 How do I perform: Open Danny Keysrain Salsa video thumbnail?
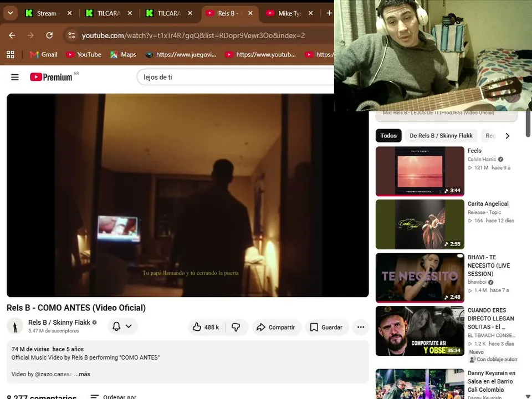420,383
